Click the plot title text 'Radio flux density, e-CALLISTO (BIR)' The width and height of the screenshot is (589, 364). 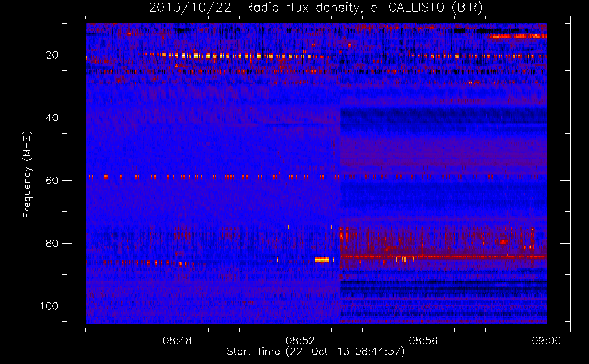tap(363, 8)
